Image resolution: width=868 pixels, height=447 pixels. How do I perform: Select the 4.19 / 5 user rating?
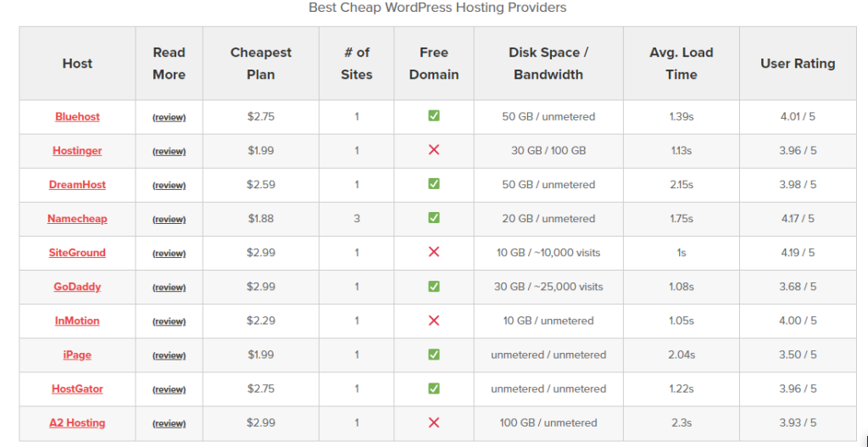point(798,253)
